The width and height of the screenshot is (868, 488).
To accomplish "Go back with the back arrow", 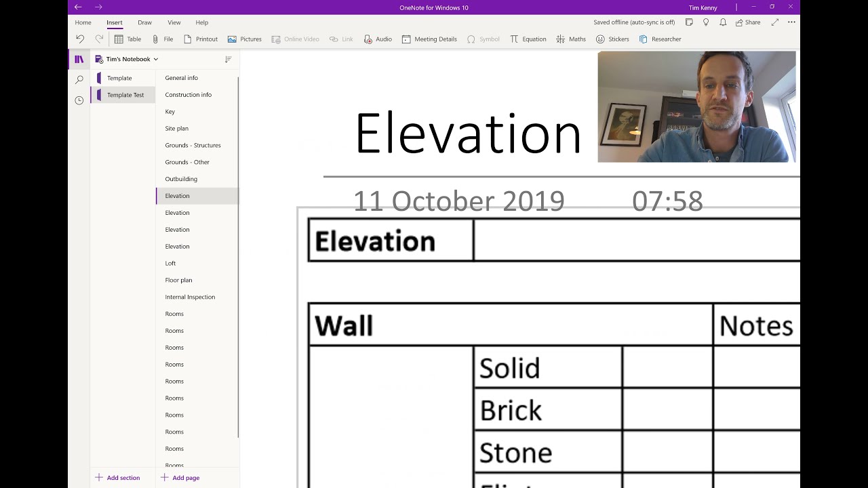I will (78, 7).
